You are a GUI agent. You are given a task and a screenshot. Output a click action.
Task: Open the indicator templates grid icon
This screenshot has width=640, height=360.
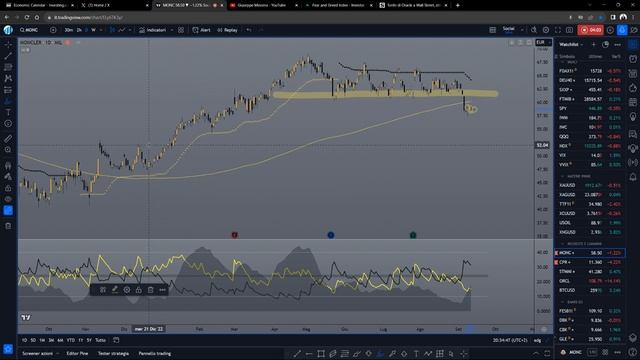[x=181, y=30]
